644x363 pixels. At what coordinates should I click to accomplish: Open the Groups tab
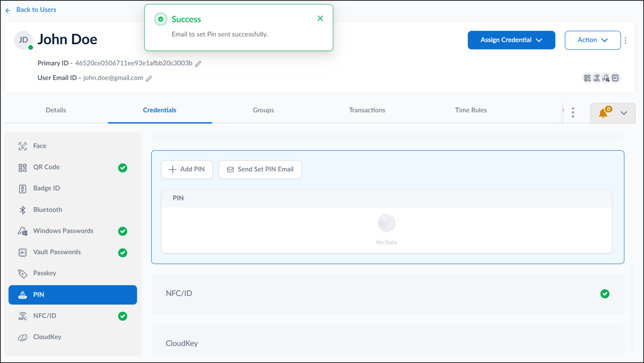tap(263, 110)
